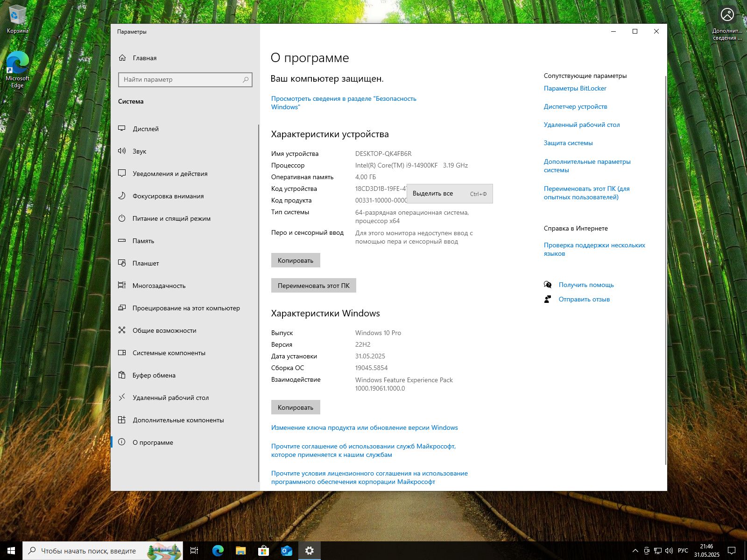Click device name DESKTOP-QK4FB6R value
Viewport: 747px width, 560px height.
point(383,154)
